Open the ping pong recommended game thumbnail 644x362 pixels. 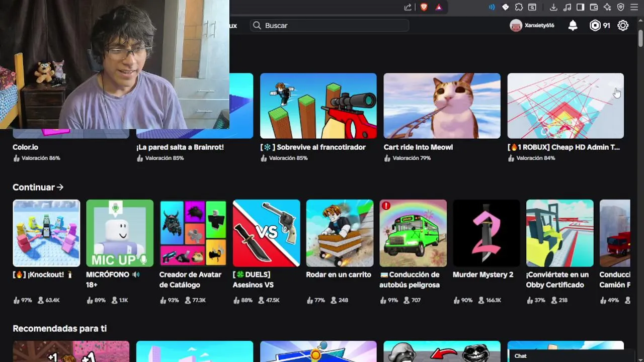318,351
